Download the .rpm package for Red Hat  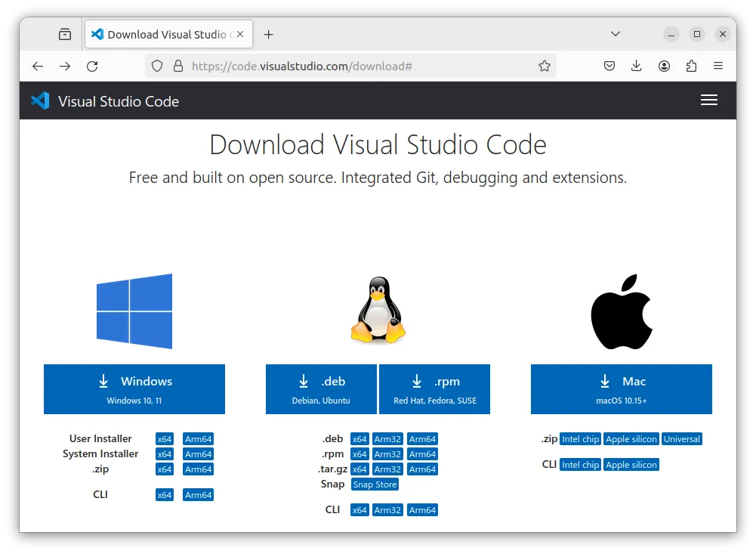point(434,389)
